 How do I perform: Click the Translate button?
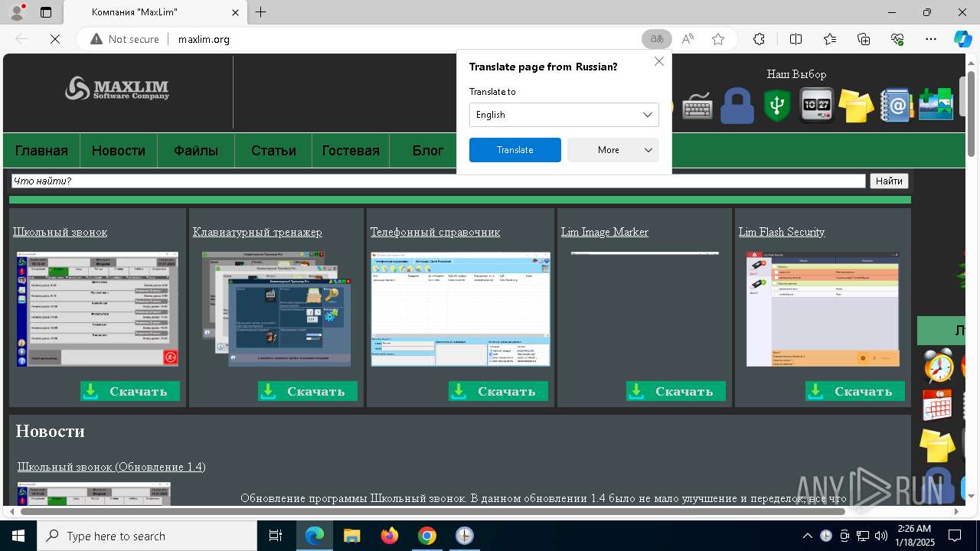[515, 150]
